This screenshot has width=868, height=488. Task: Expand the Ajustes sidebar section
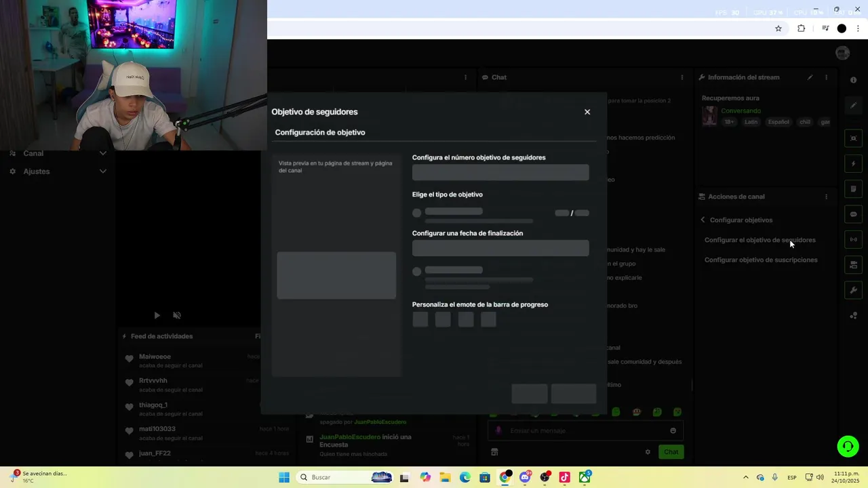coord(58,171)
